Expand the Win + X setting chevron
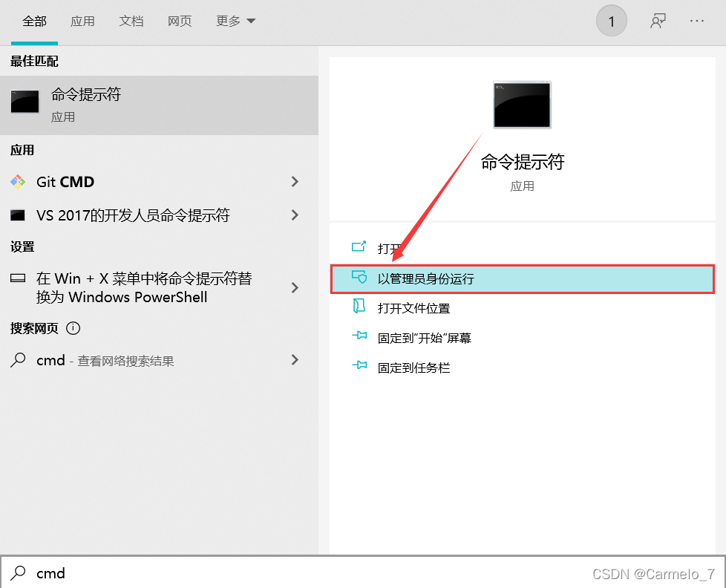 295,288
